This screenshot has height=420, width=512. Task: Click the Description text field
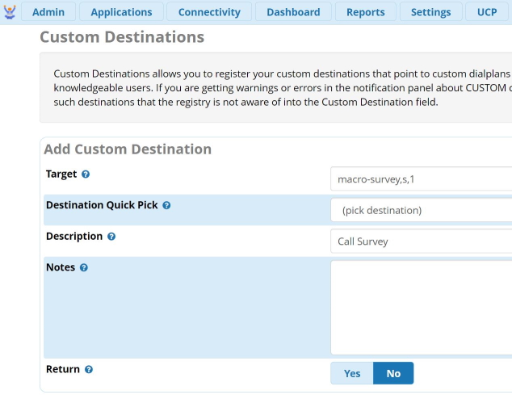[421, 241]
